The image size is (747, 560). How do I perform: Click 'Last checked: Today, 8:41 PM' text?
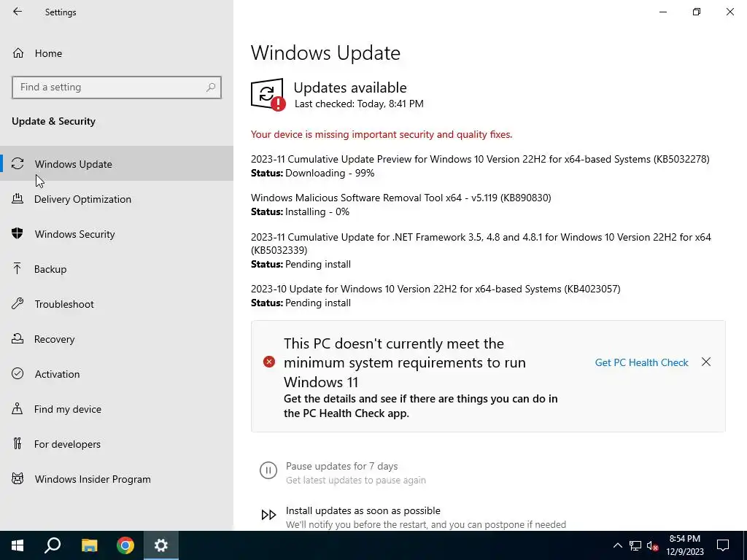[359, 104]
